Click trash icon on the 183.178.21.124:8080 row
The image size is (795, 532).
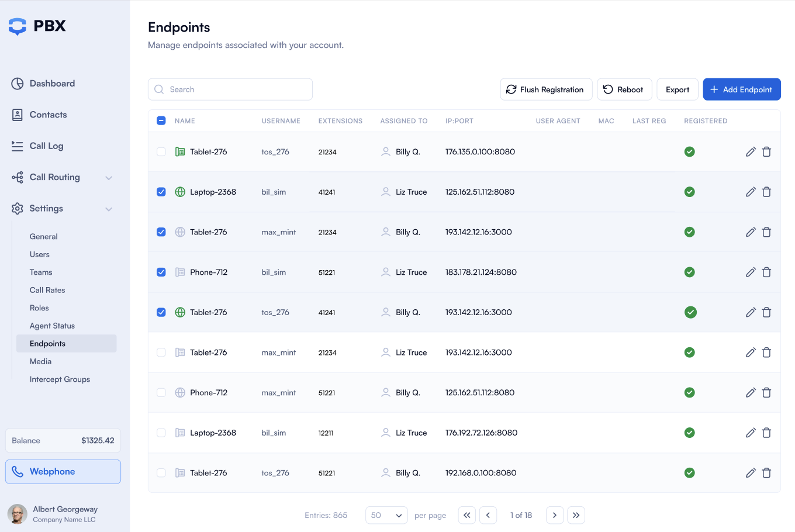click(x=766, y=272)
